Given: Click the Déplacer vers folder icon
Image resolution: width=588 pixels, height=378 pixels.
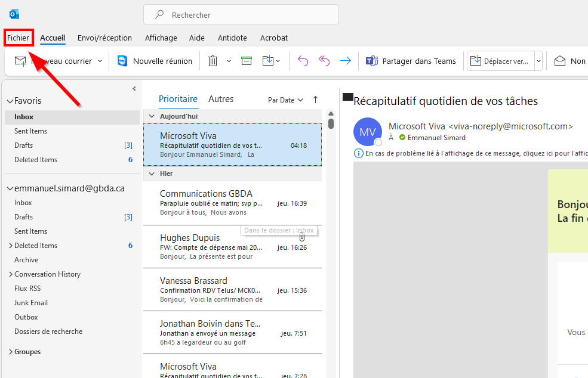Looking at the screenshot, I should 476,61.
